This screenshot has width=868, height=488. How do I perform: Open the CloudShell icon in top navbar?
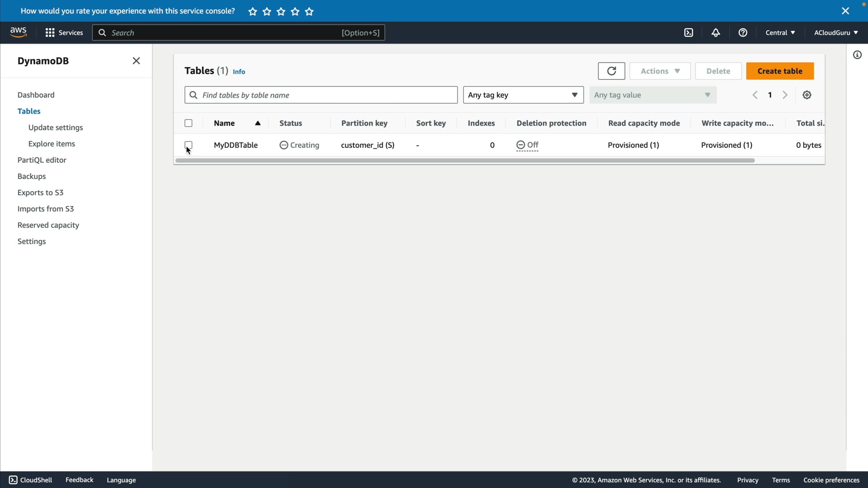point(689,33)
